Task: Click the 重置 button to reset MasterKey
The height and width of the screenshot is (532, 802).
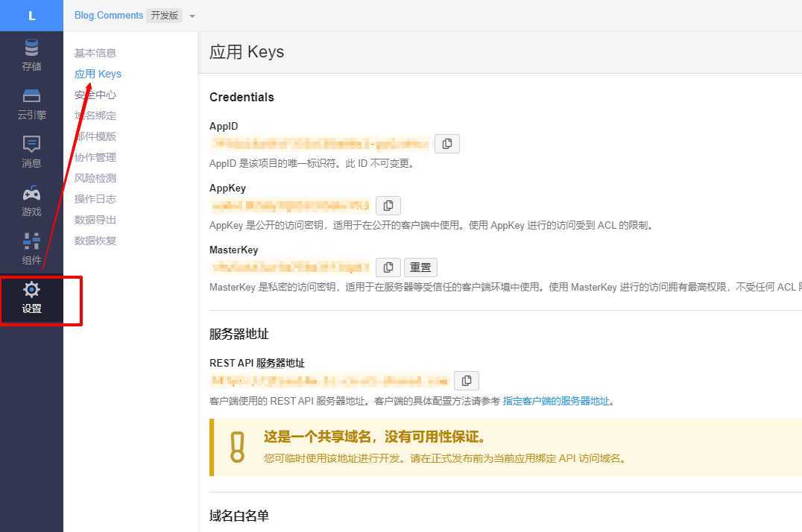Action: [x=420, y=267]
